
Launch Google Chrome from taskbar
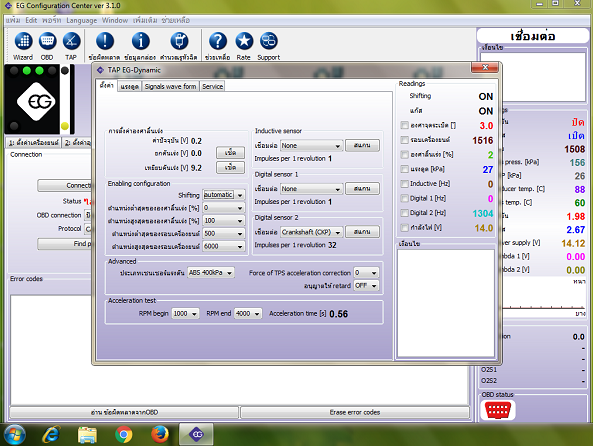(x=124, y=435)
